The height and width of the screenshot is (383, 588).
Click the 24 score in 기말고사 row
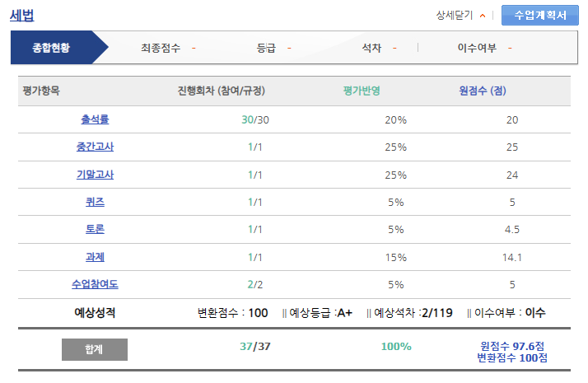coord(512,175)
